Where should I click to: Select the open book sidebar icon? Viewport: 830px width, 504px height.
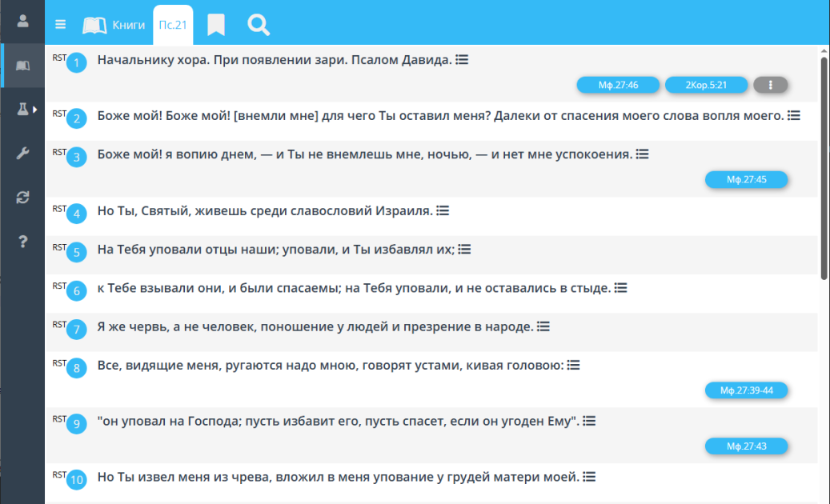(x=22, y=66)
